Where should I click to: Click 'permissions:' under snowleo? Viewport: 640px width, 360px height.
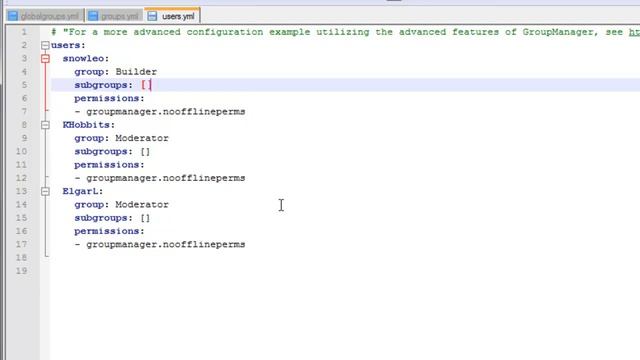(109, 98)
